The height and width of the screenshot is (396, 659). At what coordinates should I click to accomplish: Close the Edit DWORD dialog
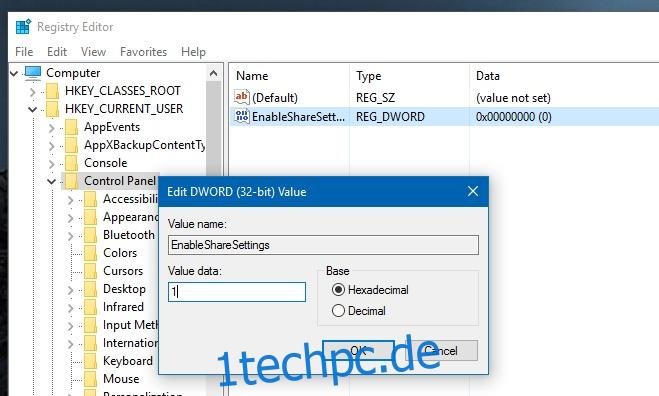473,191
